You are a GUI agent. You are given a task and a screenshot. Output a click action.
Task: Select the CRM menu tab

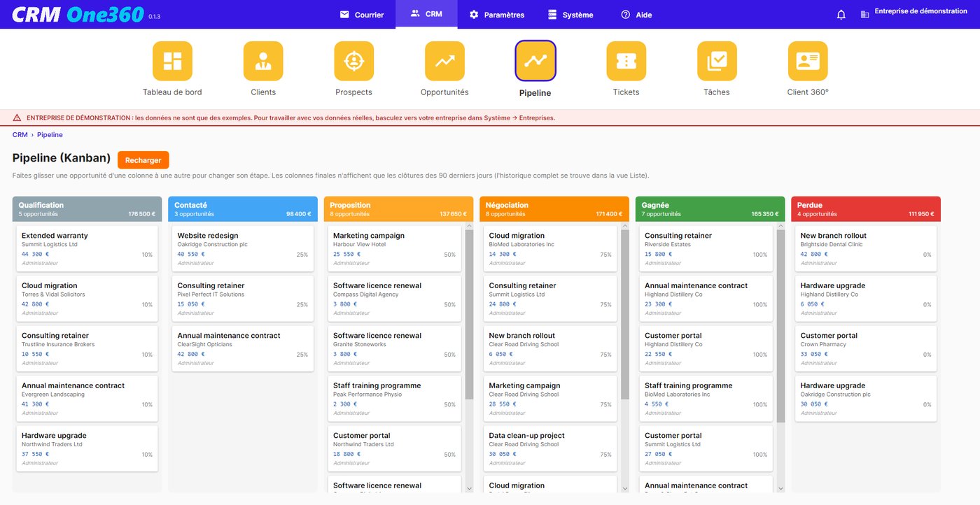tap(426, 14)
